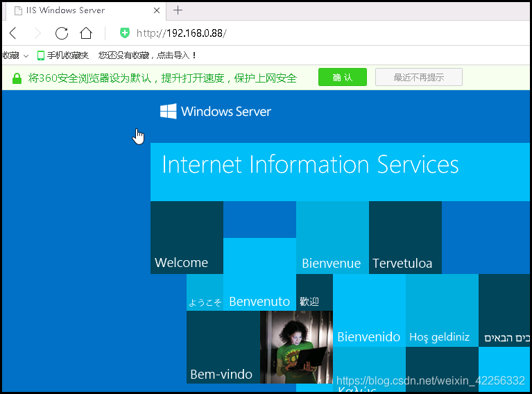Expand the 收藏 favorites dropdown arrow
The image size is (532, 394).
click(26, 55)
